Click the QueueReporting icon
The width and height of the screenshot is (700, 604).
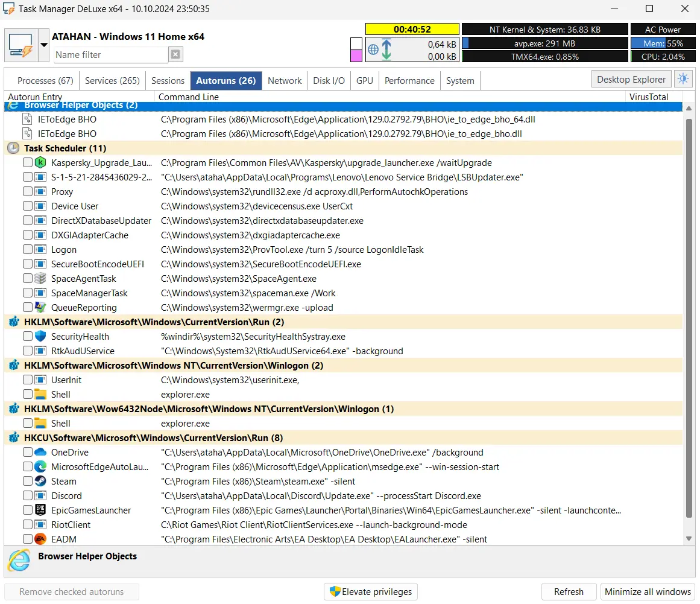click(40, 307)
